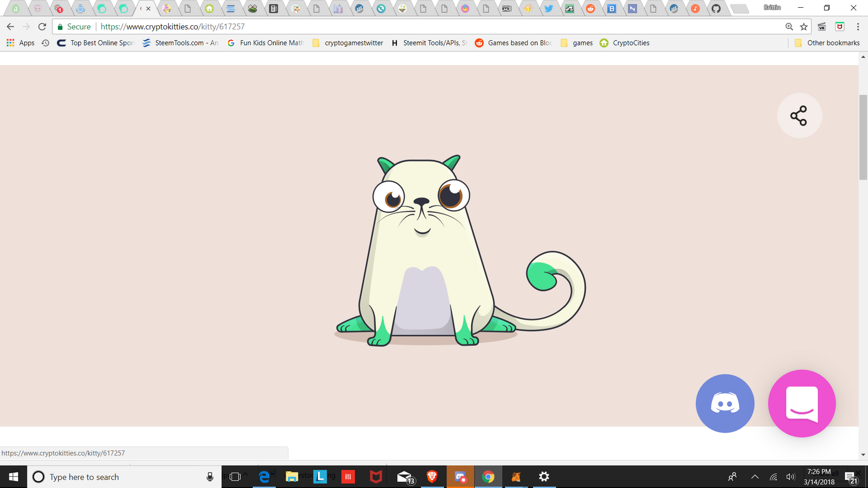Open the history clock bookmark
The height and width of the screenshot is (488, 868).
click(x=45, y=43)
